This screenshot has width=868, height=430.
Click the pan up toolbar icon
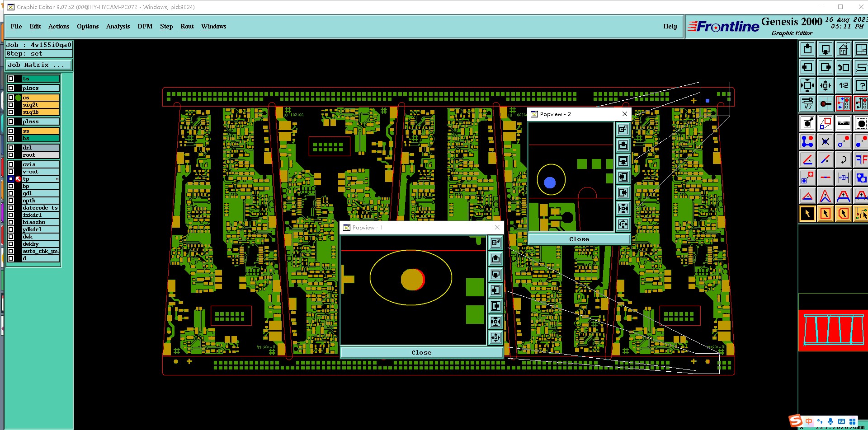tap(807, 49)
